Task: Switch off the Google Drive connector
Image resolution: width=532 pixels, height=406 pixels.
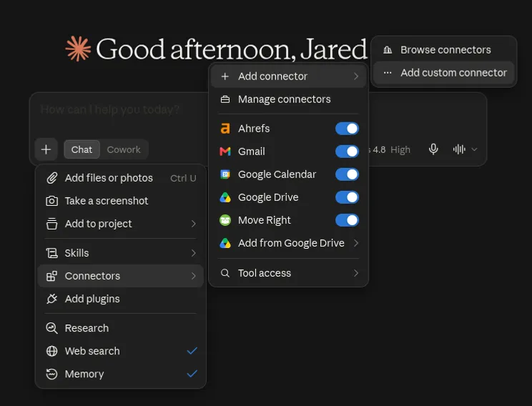Action: pos(347,197)
